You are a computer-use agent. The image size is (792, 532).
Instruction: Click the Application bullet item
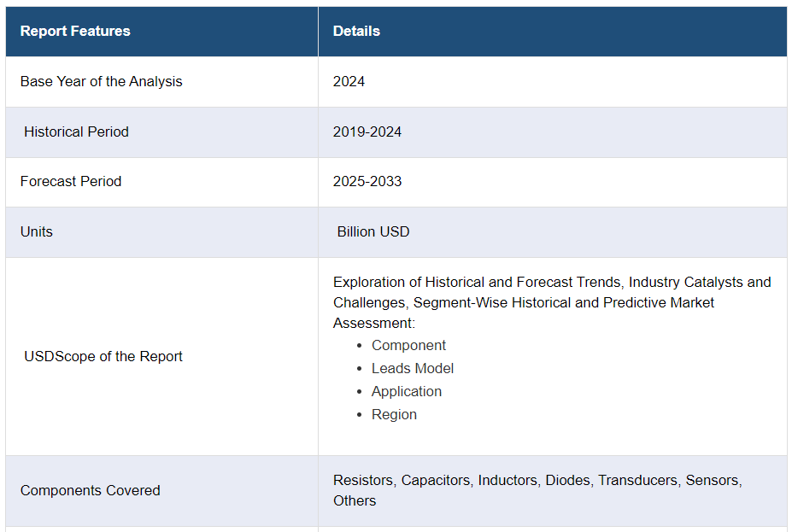[407, 391]
